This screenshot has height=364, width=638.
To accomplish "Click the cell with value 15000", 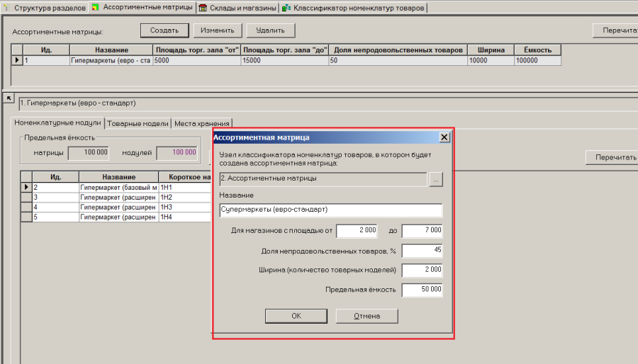I will 285,60.
